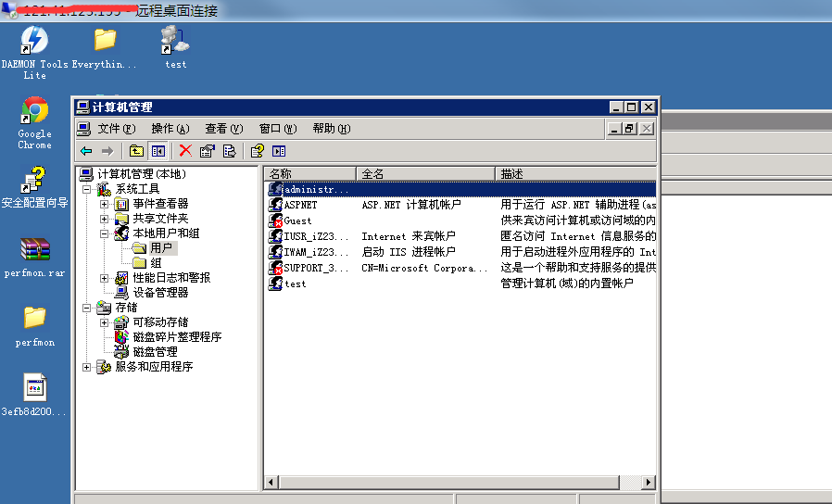Click the red X Delete icon
This screenshot has height=504, width=832.
(185, 151)
